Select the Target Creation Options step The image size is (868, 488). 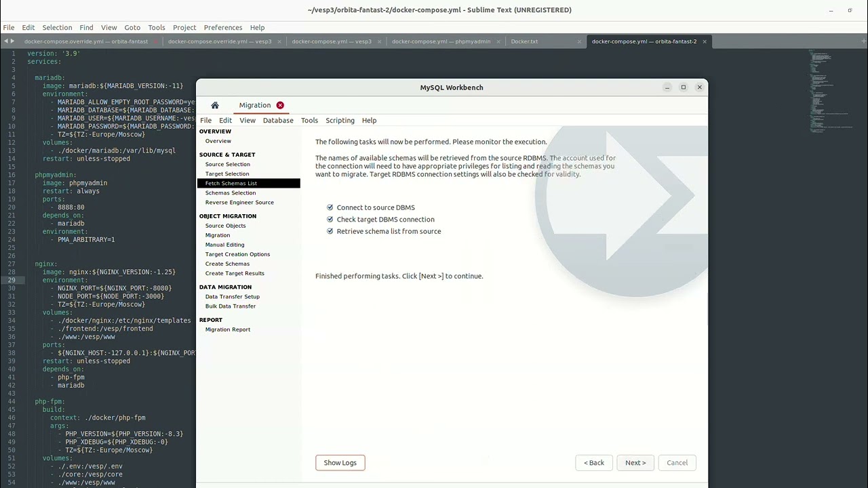pyautogui.click(x=237, y=254)
